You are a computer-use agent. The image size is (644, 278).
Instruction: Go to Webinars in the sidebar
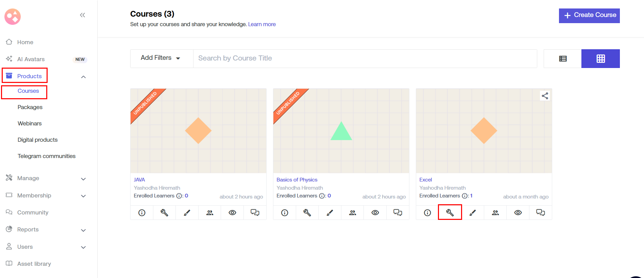tap(30, 123)
